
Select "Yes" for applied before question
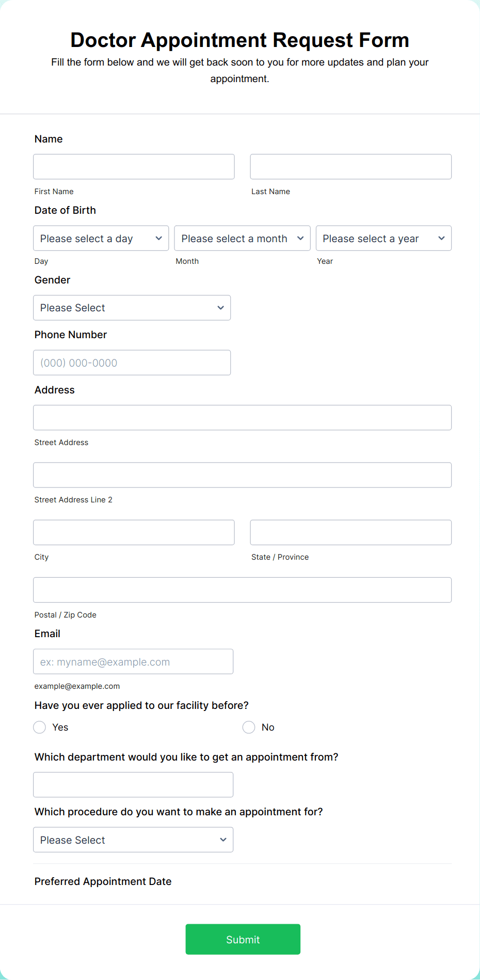(39, 727)
